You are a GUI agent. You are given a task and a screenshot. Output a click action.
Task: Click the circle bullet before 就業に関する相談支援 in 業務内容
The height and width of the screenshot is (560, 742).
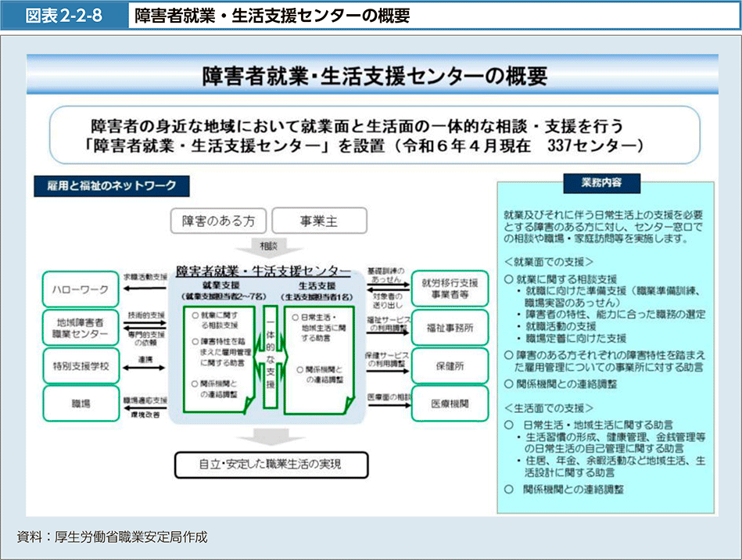(x=509, y=279)
